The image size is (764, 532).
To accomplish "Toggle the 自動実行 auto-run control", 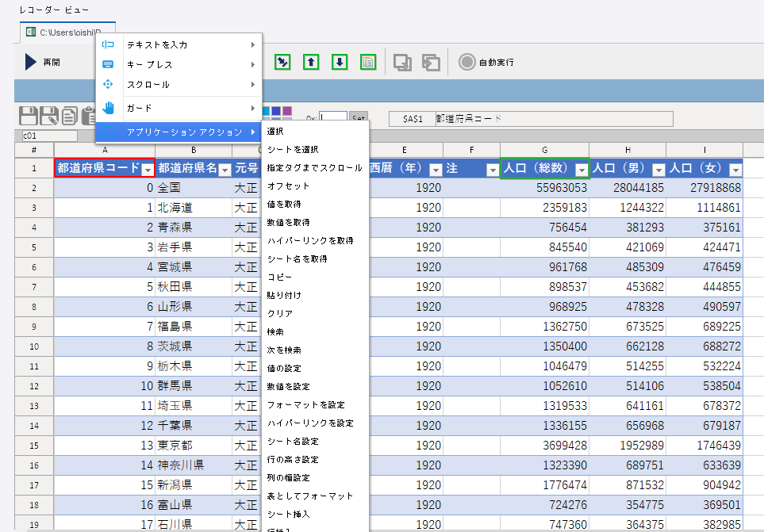I will [x=466, y=62].
